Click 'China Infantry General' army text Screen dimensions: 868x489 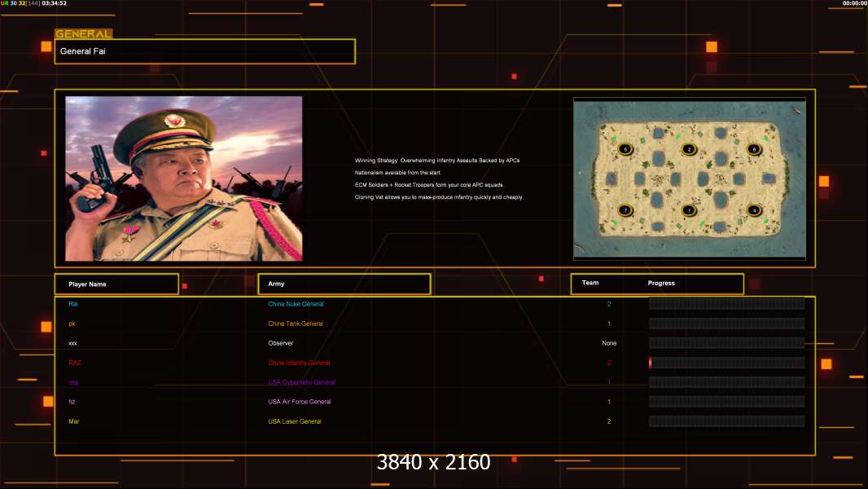coord(299,363)
